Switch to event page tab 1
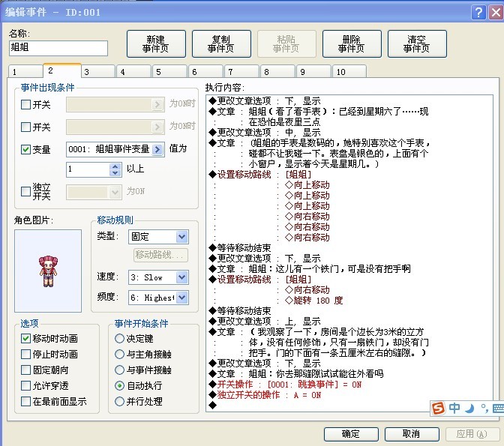Image resolution: width=504 pixels, height=446 pixels. tap(25, 72)
